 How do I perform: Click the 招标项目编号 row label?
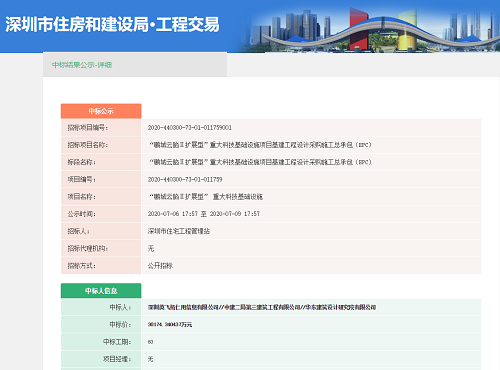(88, 128)
